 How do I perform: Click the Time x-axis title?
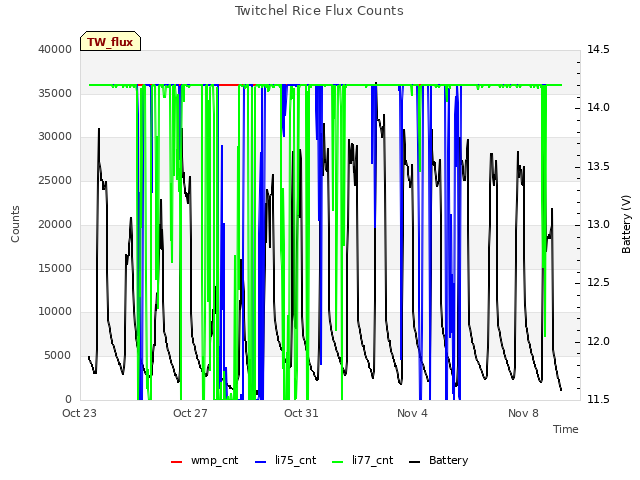click(x=566, y=429)
